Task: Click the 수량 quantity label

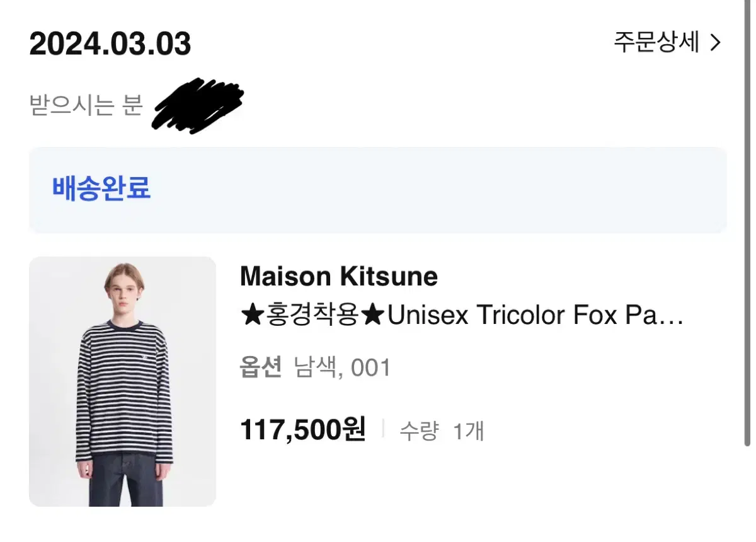Action: [419, 431]
